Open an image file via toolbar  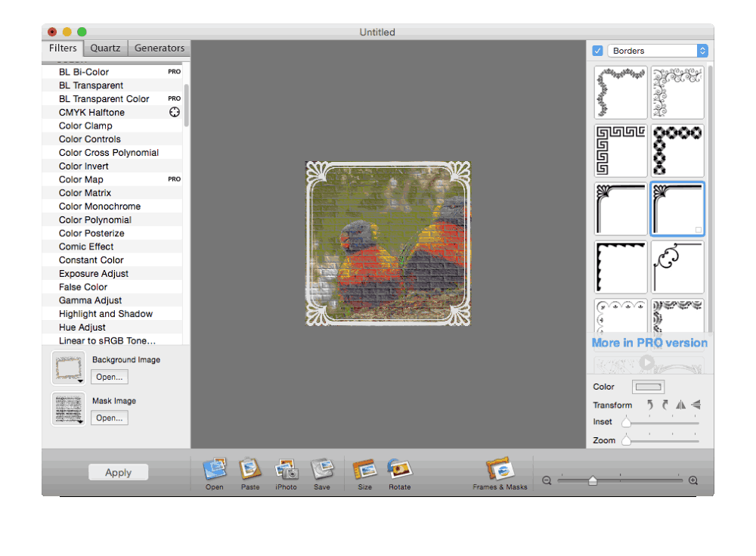pyautogui.click(x=215, y=474)
